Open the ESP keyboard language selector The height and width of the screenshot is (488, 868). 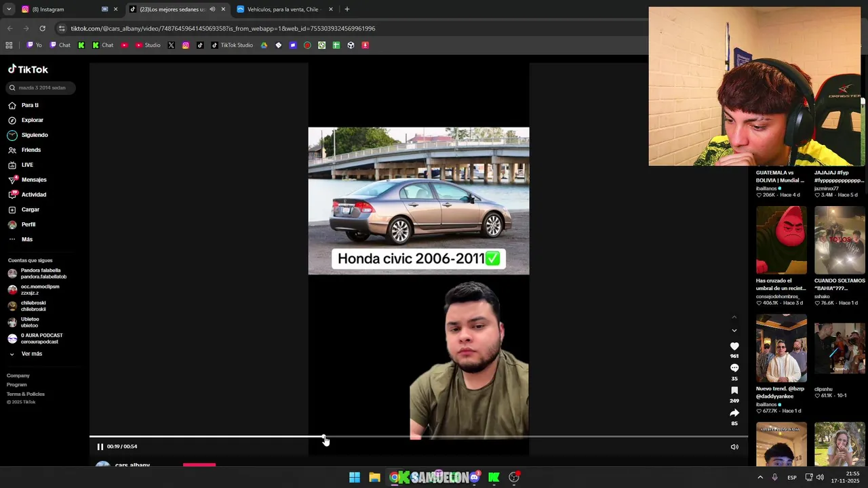pos(792,477)
